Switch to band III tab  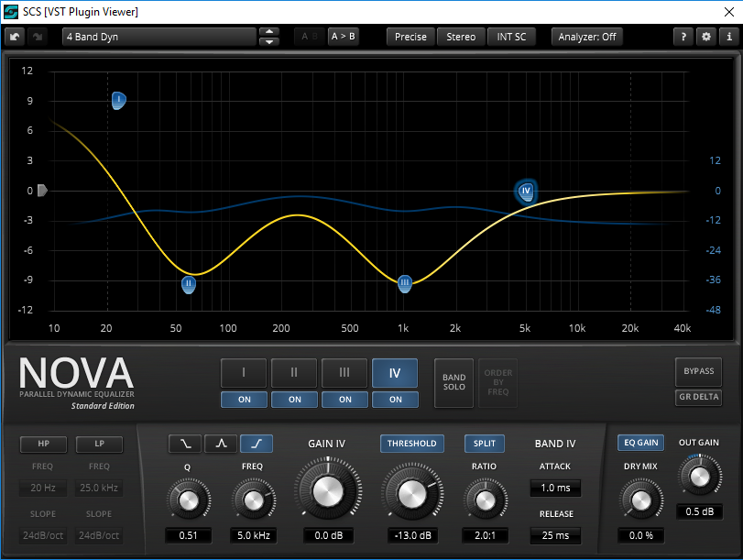click(344, 373)
